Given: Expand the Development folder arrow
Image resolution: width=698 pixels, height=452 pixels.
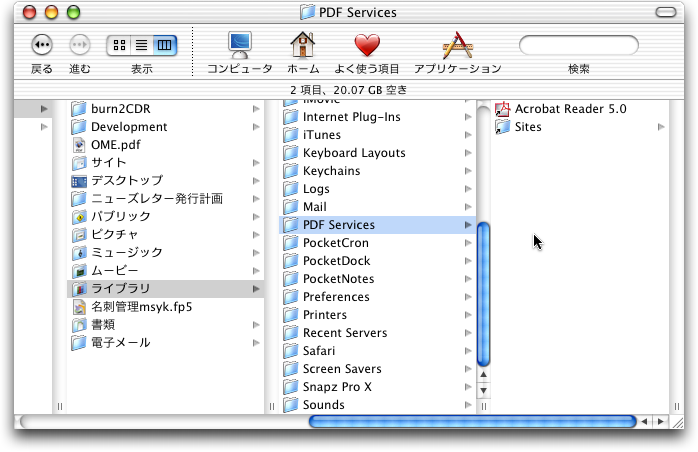Looking at the screenshot, I should 256,127.
